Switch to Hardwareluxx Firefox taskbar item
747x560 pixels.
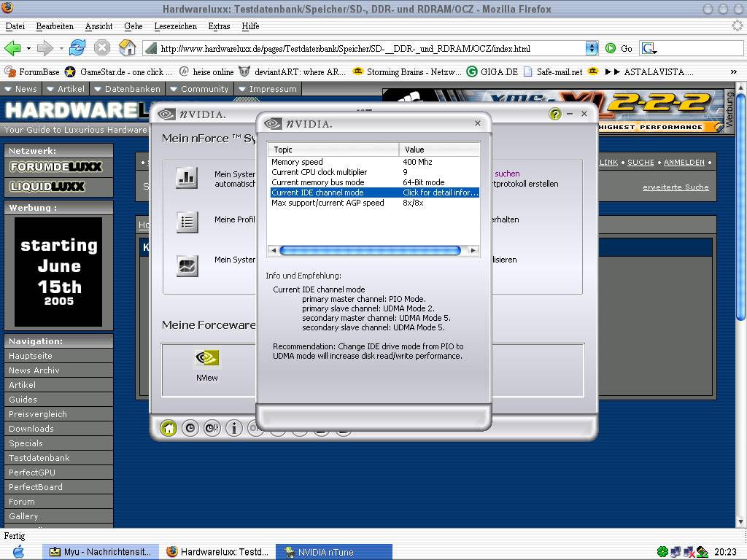pos(217,552)
